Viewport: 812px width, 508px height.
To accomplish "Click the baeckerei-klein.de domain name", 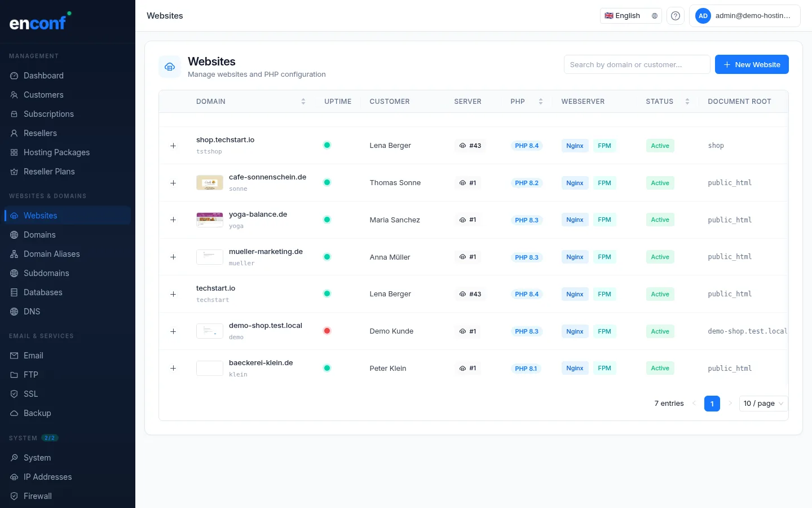I will 261,363.
